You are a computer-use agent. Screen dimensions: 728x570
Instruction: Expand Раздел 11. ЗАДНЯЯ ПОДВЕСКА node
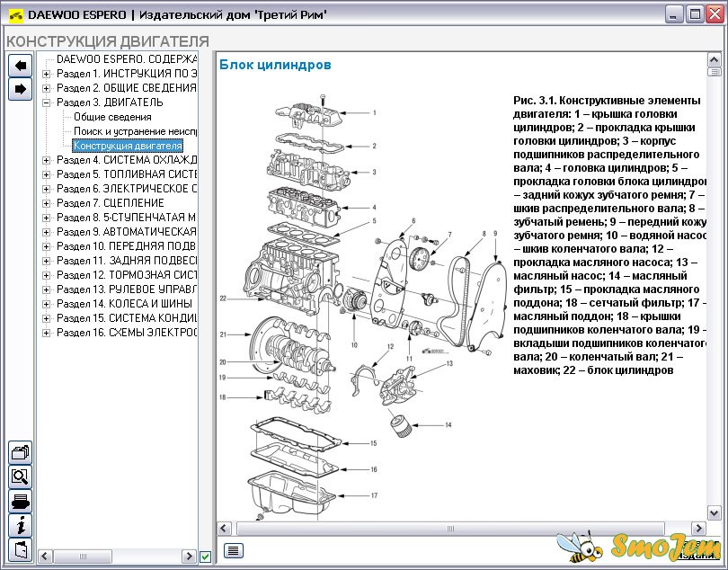click(46, 261)
